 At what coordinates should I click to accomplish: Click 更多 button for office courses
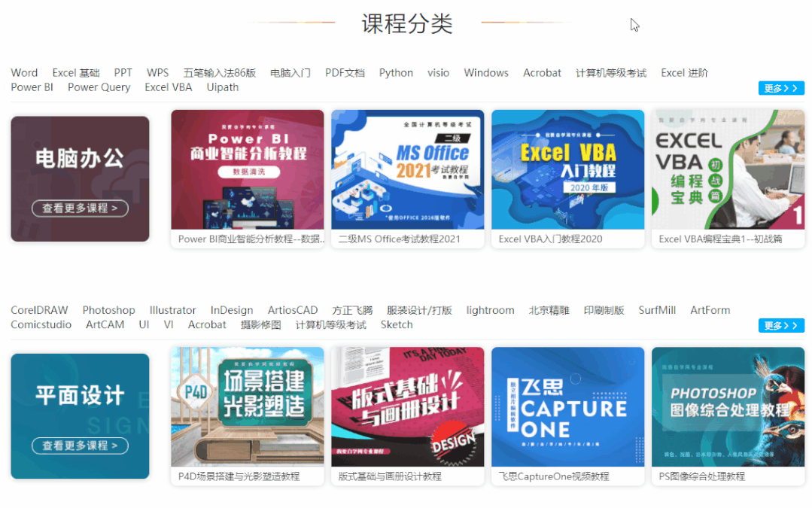click(781, 88)
